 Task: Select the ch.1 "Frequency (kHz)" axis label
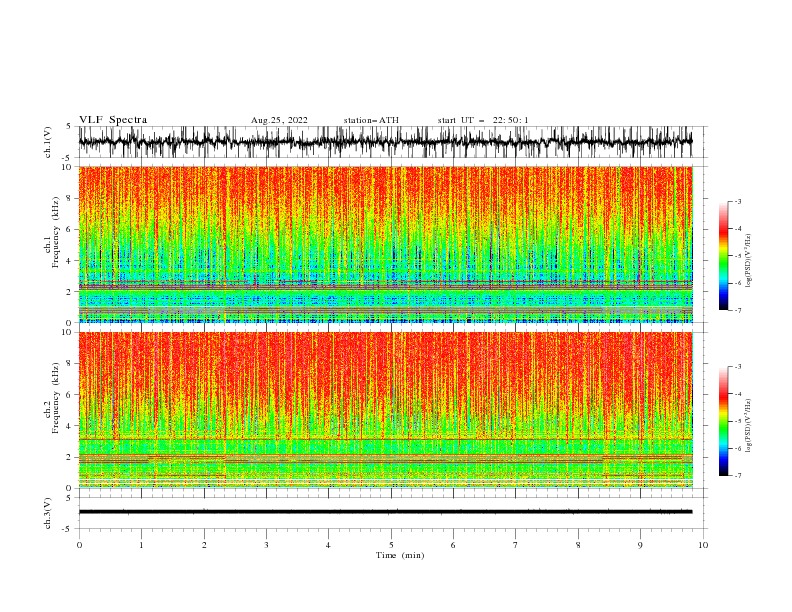pos(55,233)
